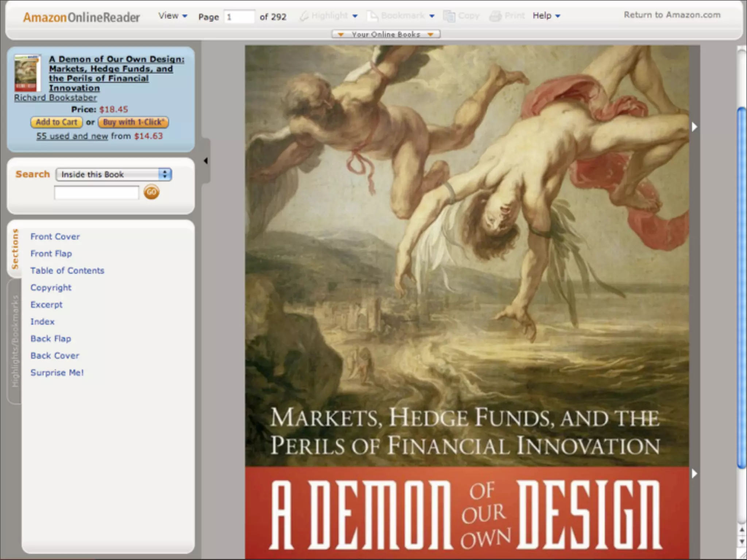Click the blue vertical scrollbar thumb

[x=741, y=288]
